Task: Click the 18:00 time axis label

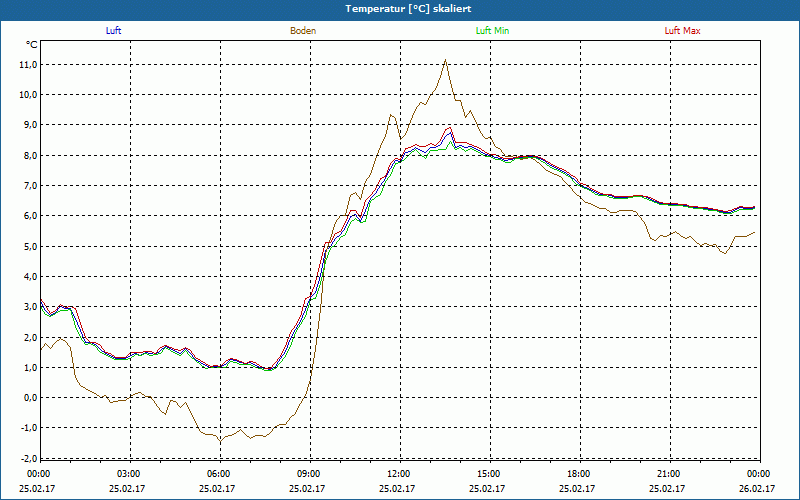Action: [578, 474]
